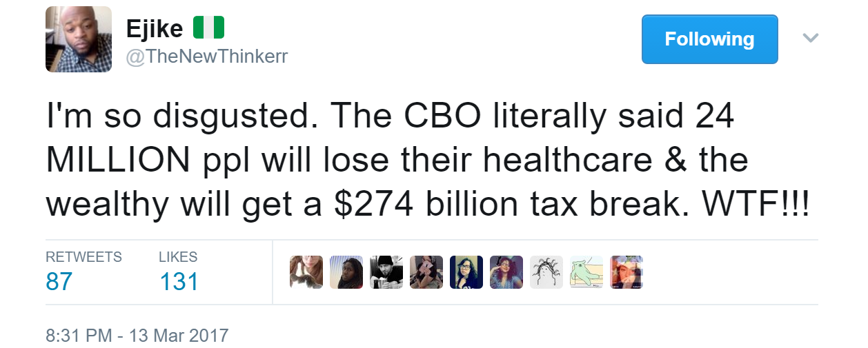868x348 pixels.
Task: Open the liker avatar showing a cat
Action: [x=306, y=272]
